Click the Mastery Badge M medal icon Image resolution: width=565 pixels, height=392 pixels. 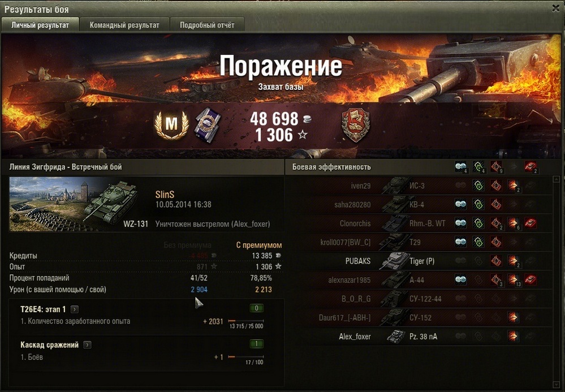(171, 124)
